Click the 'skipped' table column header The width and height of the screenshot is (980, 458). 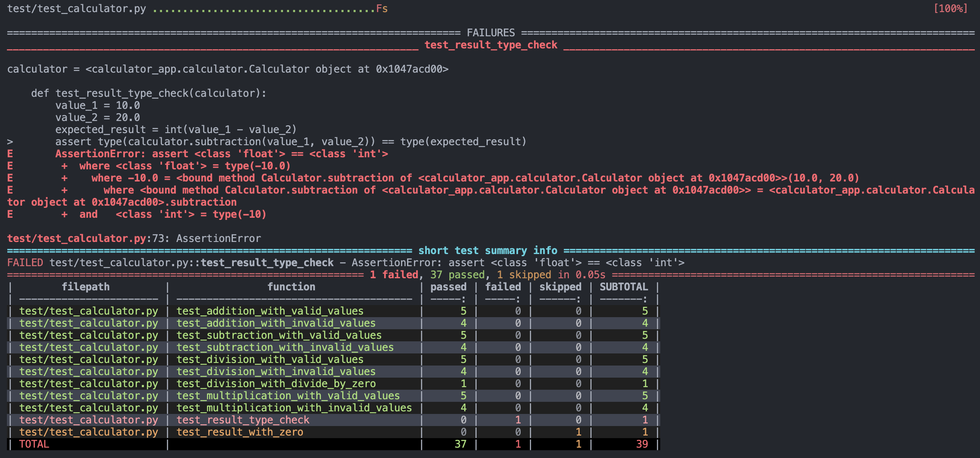[x=560, y=287]
